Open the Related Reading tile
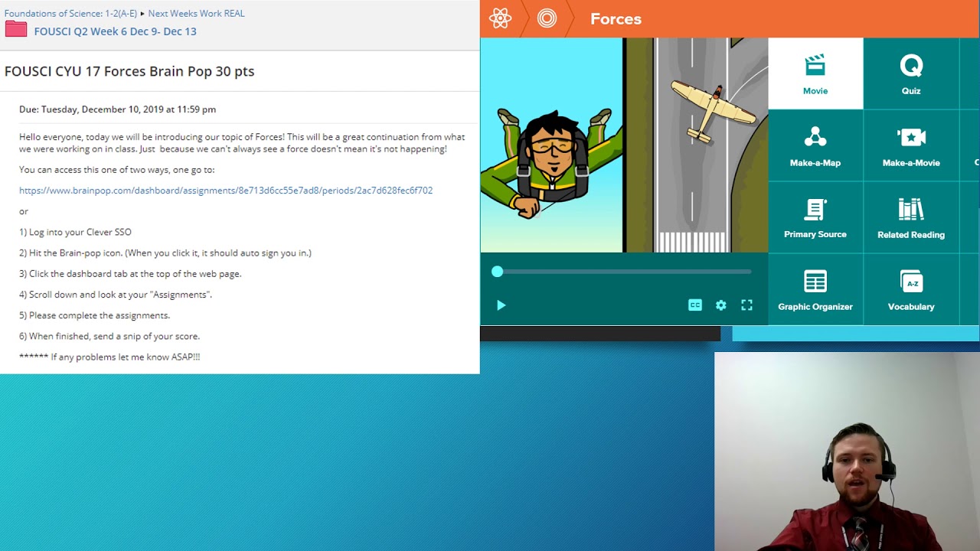 pyautogui.click(x=911, y=217)
